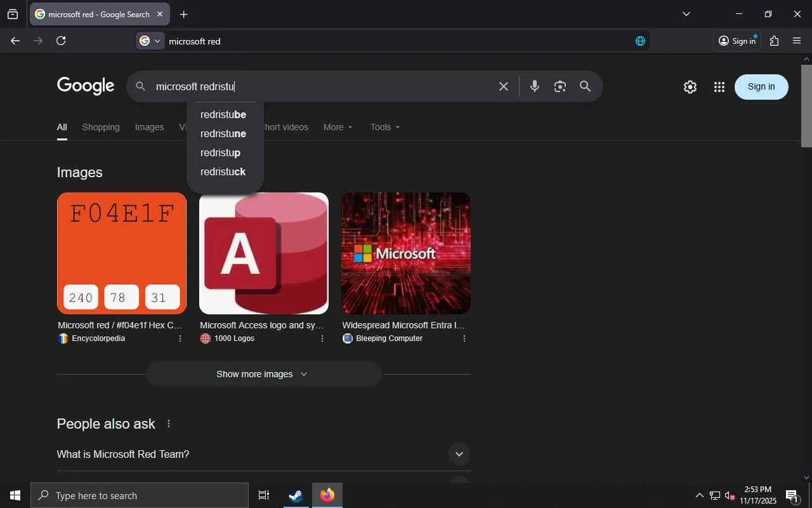This screenshot has width=812, height=508.
Task: Click the blue Google Sign in button
Action: 761,87
